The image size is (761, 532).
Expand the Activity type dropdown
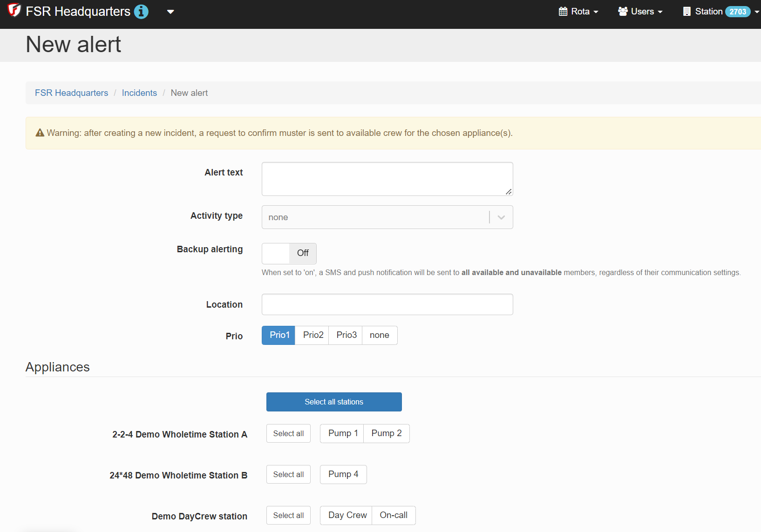(387, 217)
